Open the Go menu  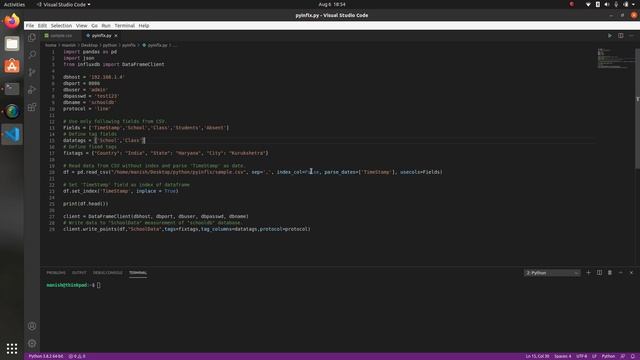(x=94, y=25)
